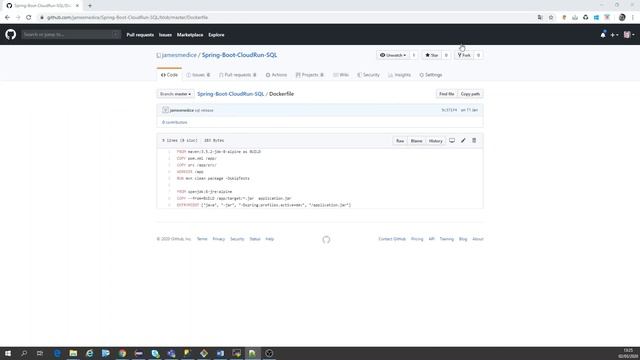
Task: Open taskbar search magnifier
Action: 24,353
